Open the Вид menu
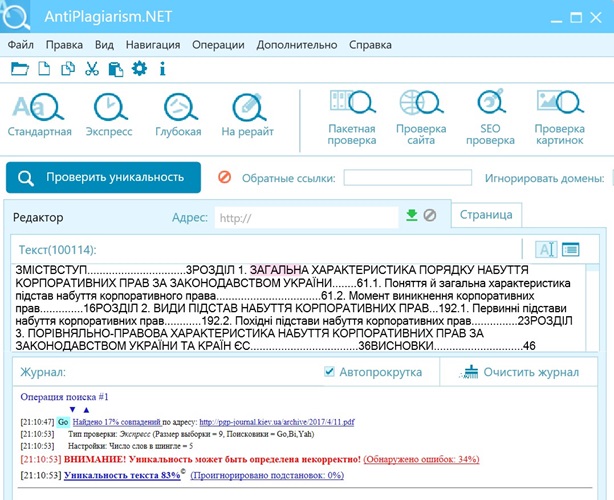Viewport: 614px width, 500px height. [x=104, y=45]
